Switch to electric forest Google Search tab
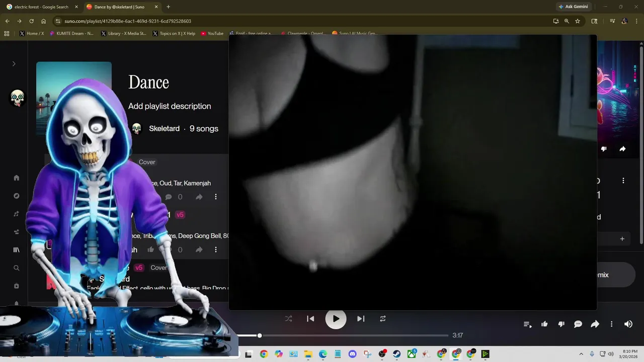 41,7
